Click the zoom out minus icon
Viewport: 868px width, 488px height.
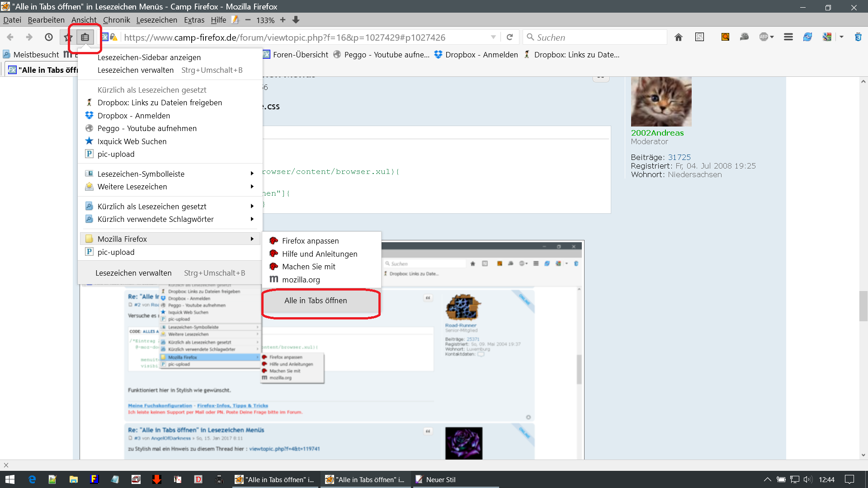click(248, 20)
